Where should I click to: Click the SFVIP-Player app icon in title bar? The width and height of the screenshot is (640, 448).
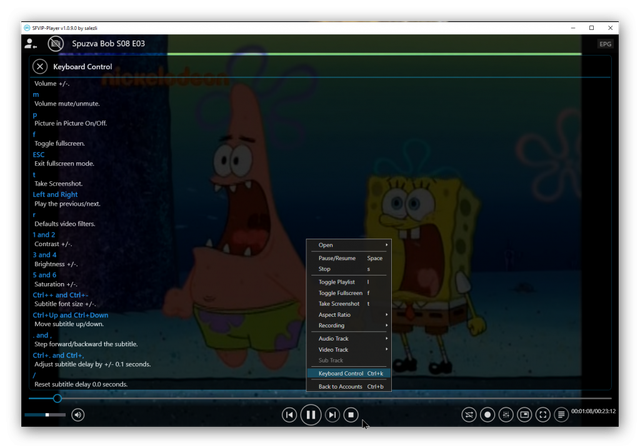pyautogui.click(x=27, y=28)
